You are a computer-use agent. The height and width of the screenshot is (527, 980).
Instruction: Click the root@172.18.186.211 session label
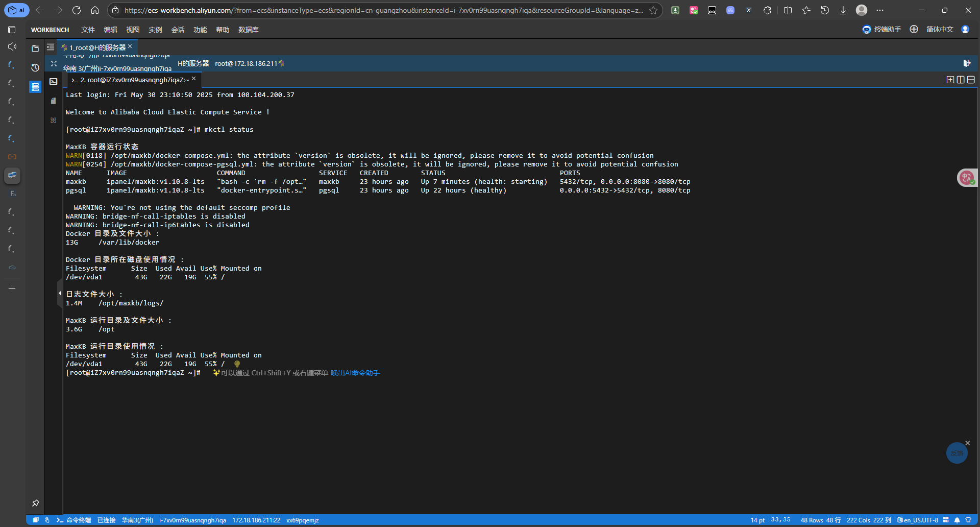tap(246, 63)
